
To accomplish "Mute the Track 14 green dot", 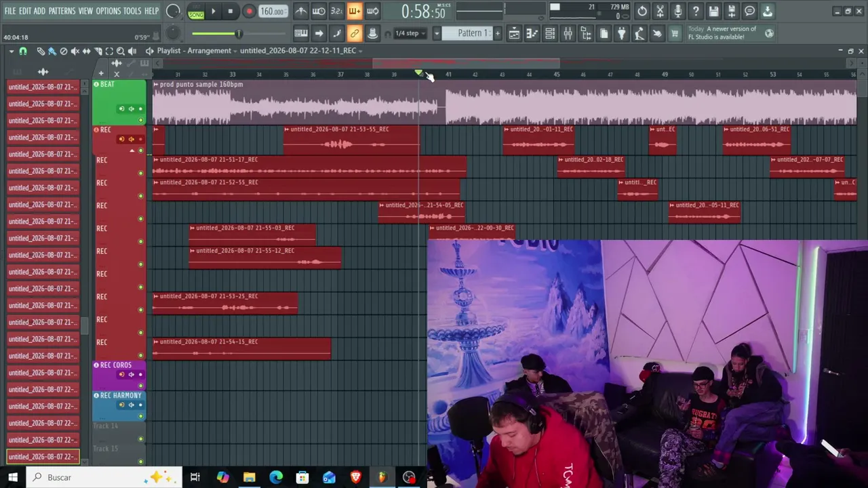I will pos(140,439).
